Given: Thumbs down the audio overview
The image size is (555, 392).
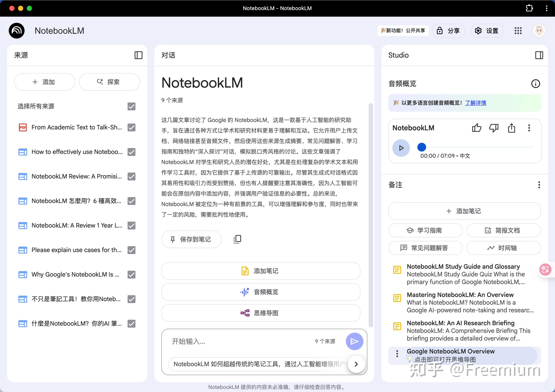Looking at the screenshot, I should 494,128.
